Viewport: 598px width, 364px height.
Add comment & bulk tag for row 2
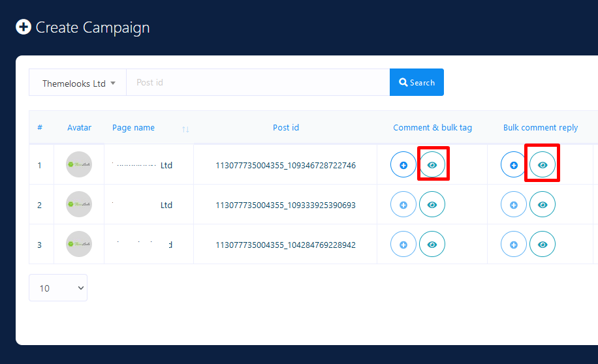point(403,205)
